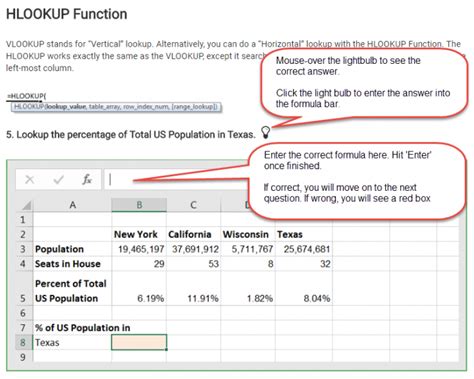Image resolution: width=474 pixels, height=379 pixels.
Task: Click the New York header cell
Action: (139, 234)
